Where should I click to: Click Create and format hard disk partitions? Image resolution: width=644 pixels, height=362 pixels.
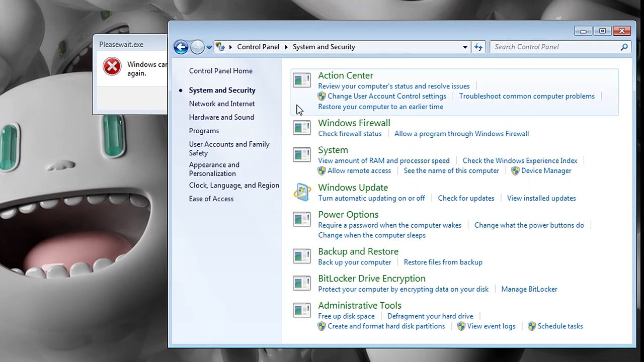point(386,326)
